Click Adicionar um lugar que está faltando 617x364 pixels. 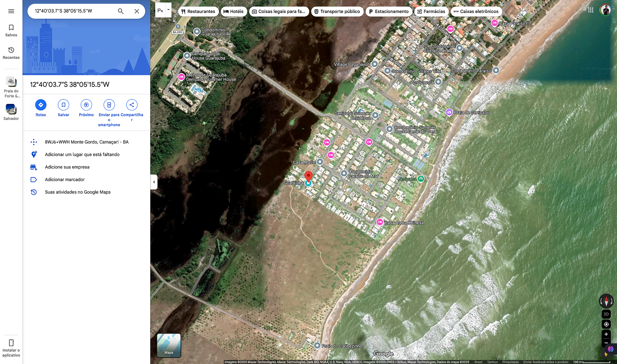point(82,155)
